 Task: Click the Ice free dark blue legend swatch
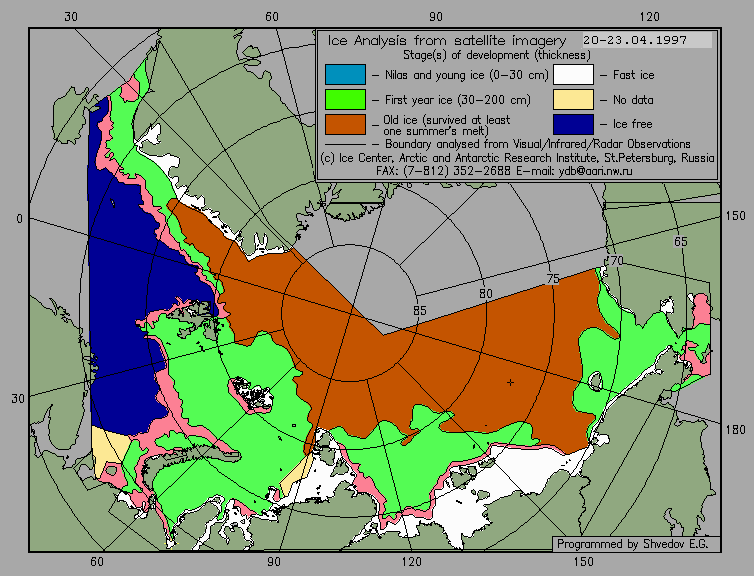(573, 124)
